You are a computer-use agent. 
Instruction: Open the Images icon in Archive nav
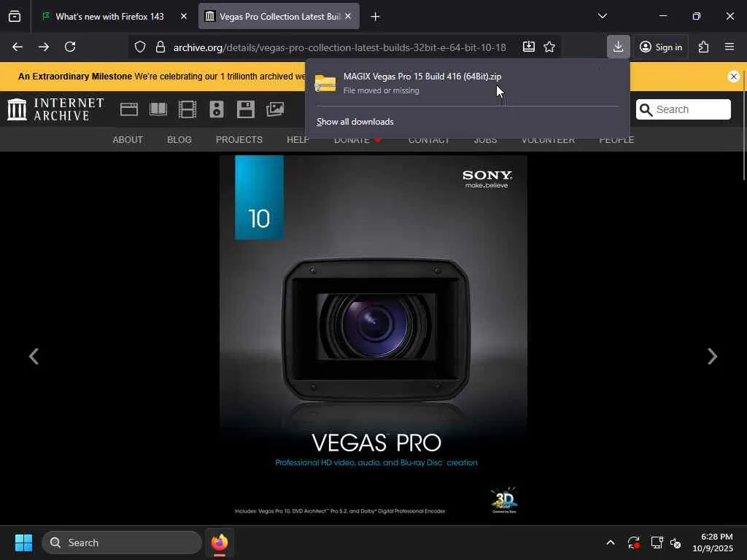coord(275,109)
